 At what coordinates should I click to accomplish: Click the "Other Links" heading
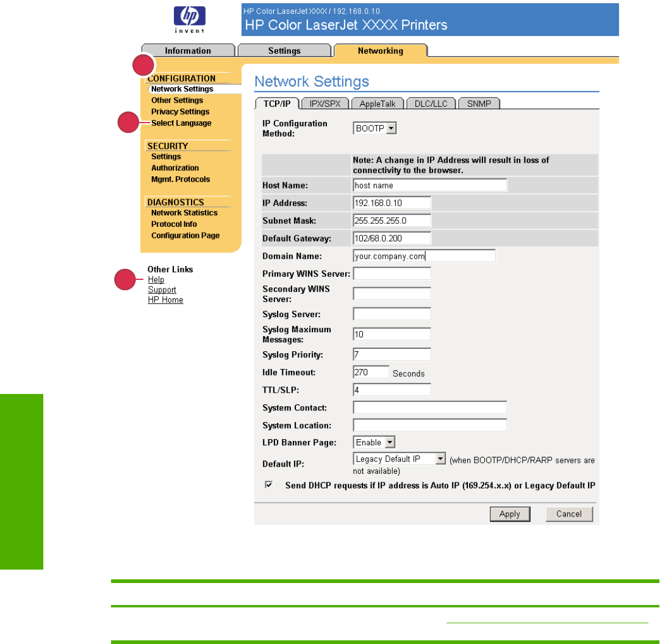click(x=170, y=270)
